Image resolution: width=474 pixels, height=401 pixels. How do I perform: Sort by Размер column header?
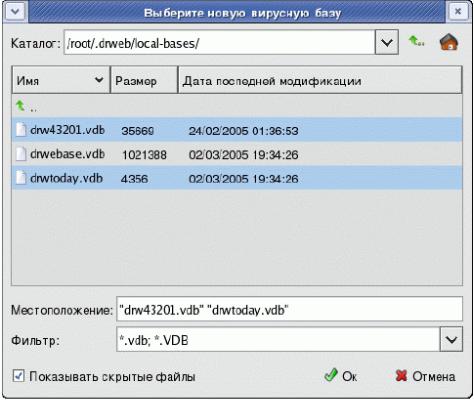click(144, 80)
